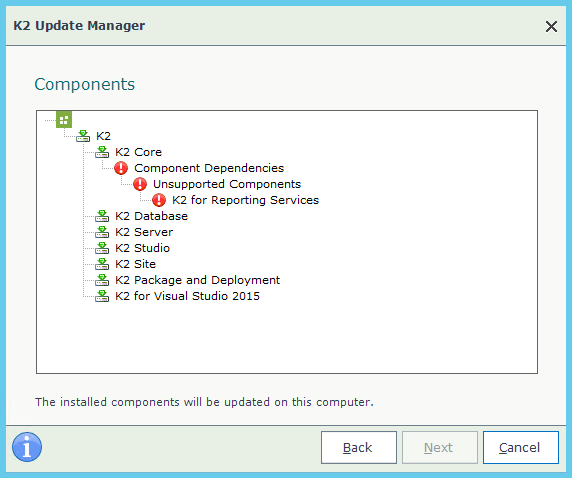The image size is (572, 478).
Task: Select the K2 Core node label
Action: pos(138,152)
